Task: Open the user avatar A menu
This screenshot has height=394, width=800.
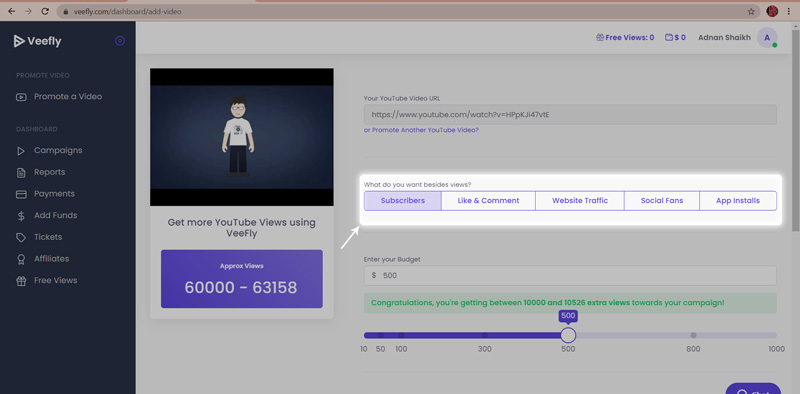Action: tap(767, 38)
